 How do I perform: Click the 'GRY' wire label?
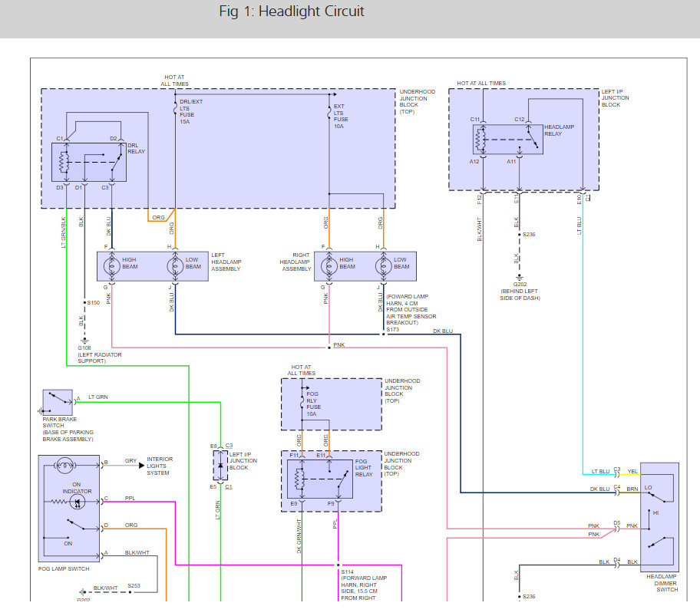coord(130,461)
